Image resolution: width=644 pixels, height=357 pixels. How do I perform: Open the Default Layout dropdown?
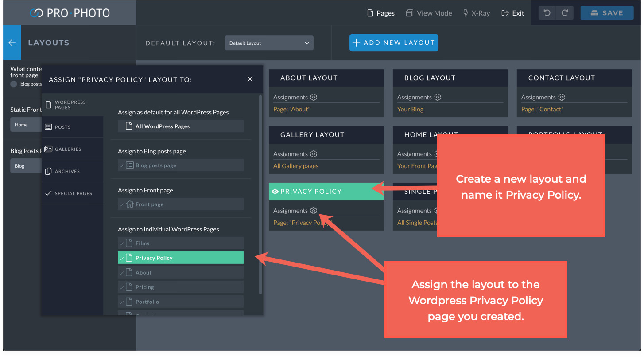pyautogui.click(x=269, y=43)
